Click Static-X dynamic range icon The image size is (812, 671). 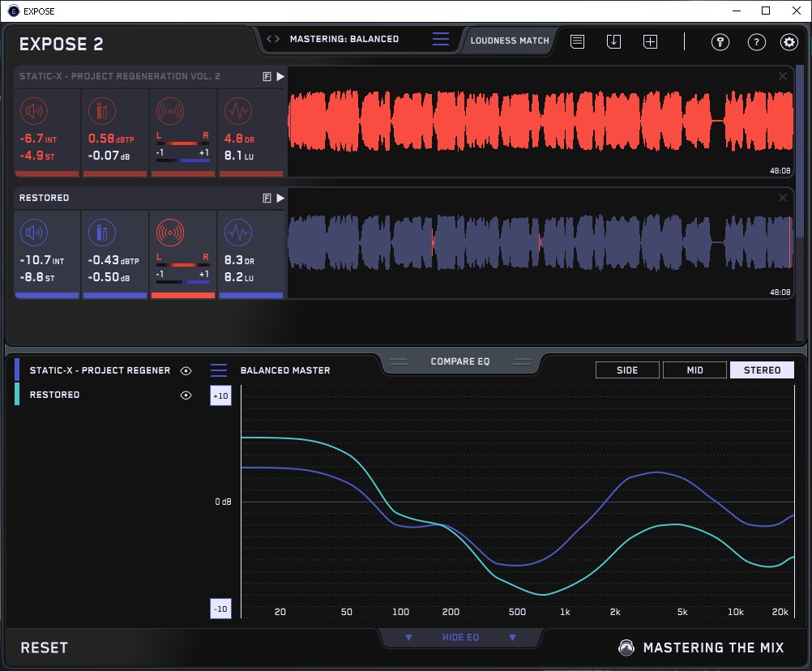[x=238, y=111]
